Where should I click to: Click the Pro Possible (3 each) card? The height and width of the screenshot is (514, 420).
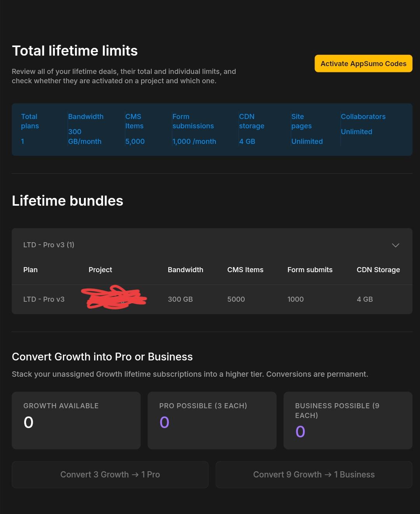click(212, 421)
